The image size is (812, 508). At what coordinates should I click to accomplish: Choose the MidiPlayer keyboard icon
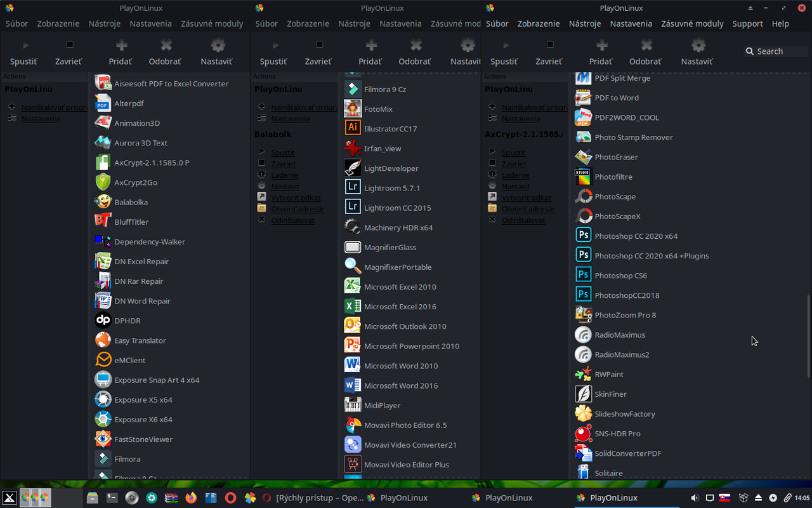(x=353, y=404)
